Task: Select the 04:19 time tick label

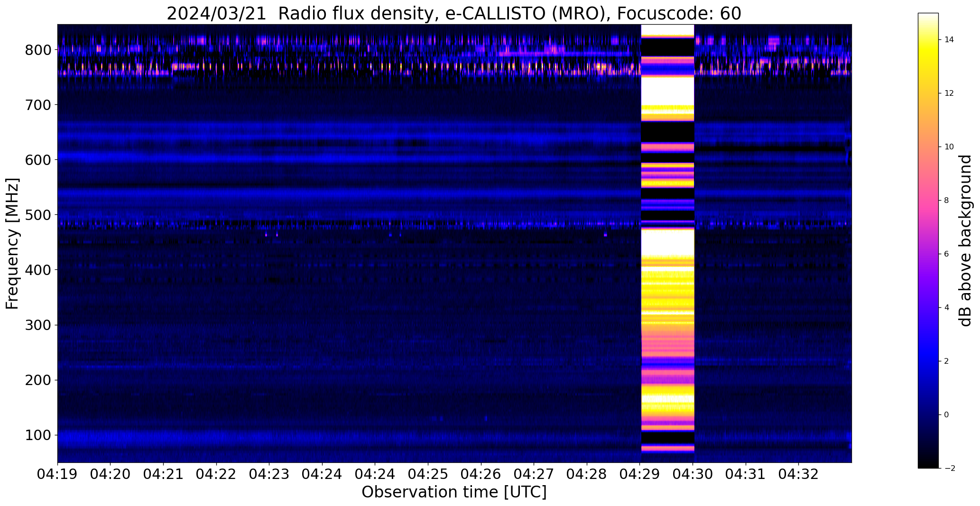Action: (57, 474)
